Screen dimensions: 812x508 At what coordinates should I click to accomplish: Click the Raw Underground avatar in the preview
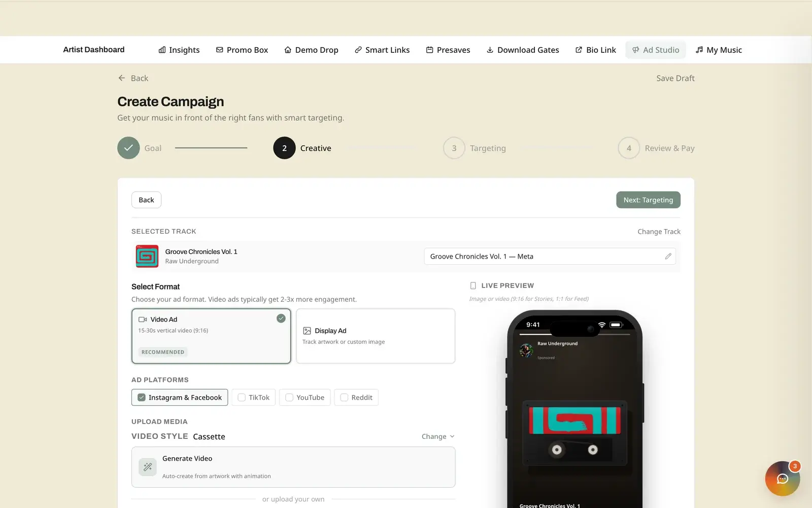526,350
